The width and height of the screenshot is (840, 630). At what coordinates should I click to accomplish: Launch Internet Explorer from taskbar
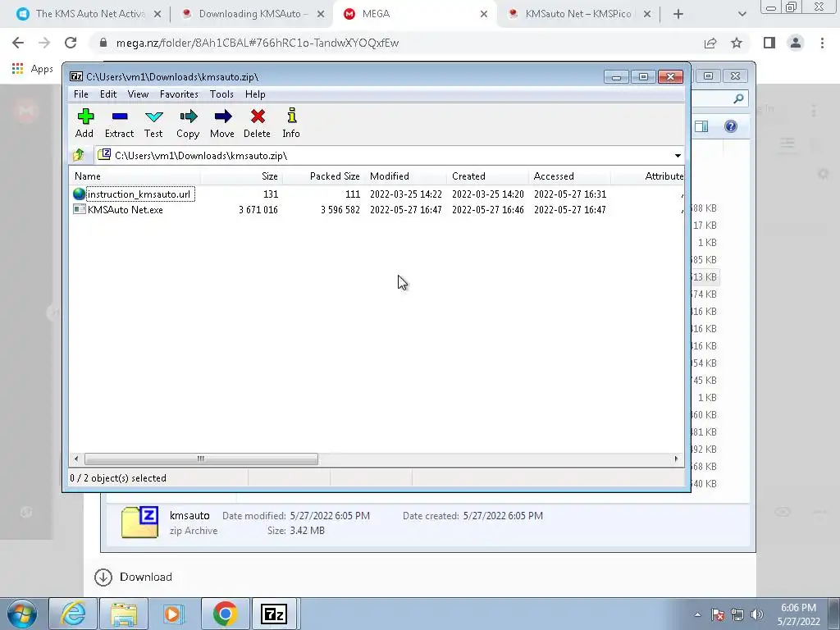[72, 614]
